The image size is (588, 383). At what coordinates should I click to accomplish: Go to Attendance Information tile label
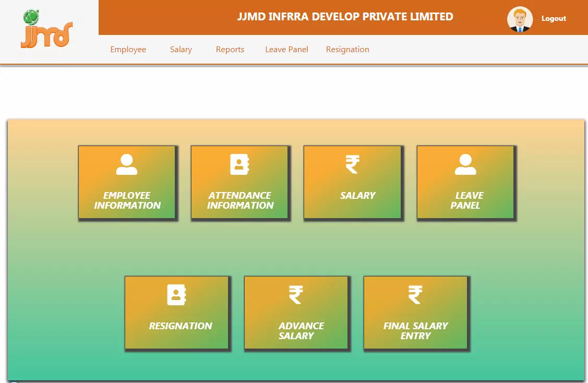tap(240, 200)
